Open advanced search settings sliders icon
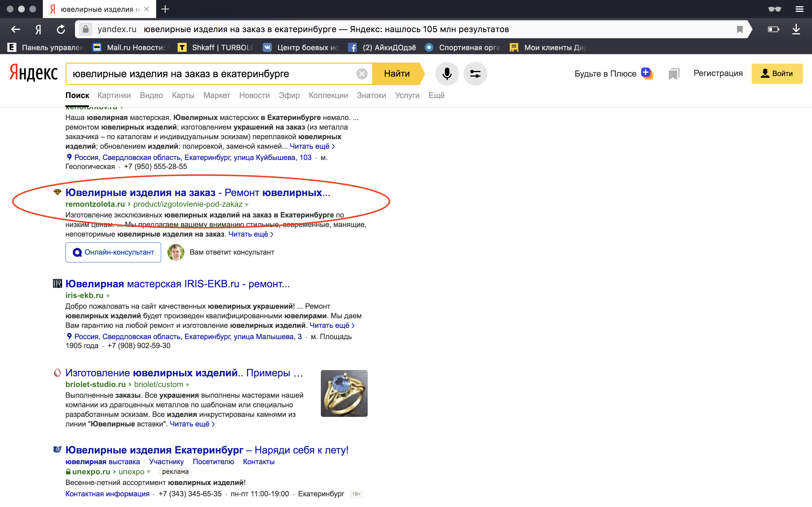812x507 pixels. click(x=475, y=74)
